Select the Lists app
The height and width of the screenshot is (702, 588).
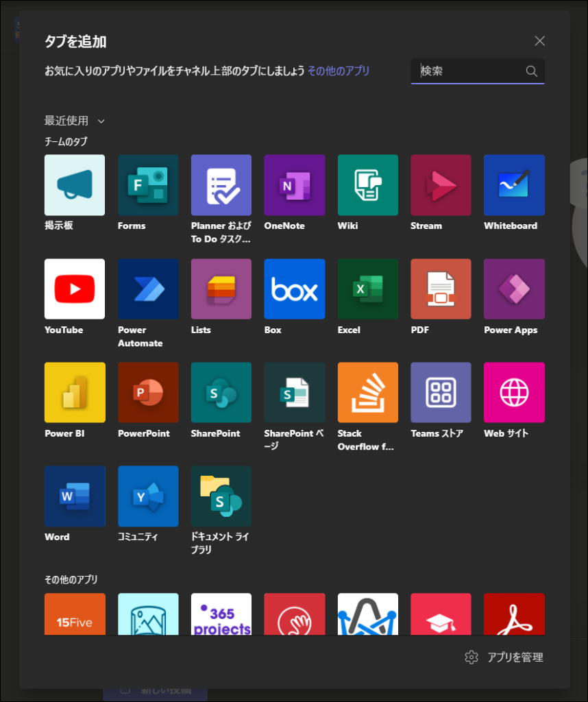click(x=221, y=289)
